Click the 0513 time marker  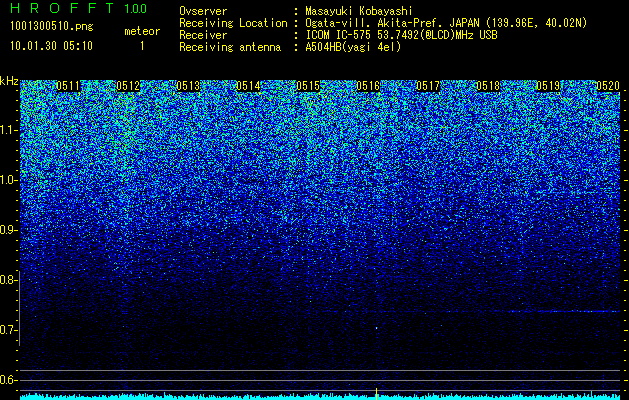[x=188, y=85]
